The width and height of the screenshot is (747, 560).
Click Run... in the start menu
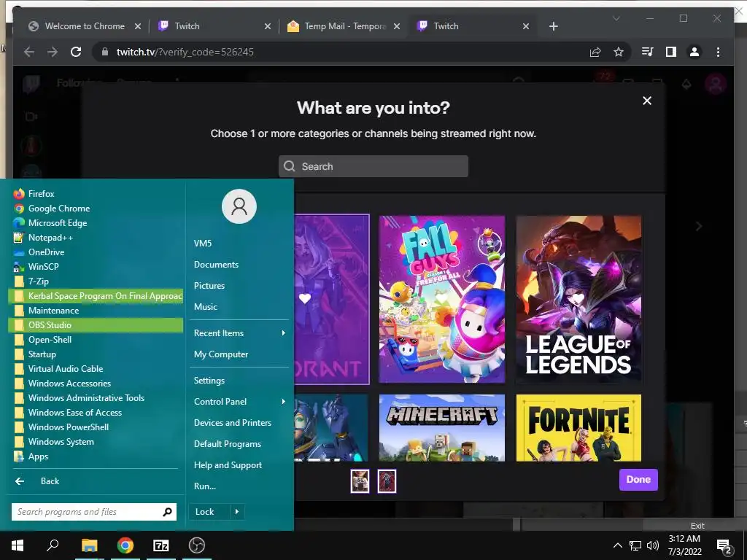[x=205, y=486]
